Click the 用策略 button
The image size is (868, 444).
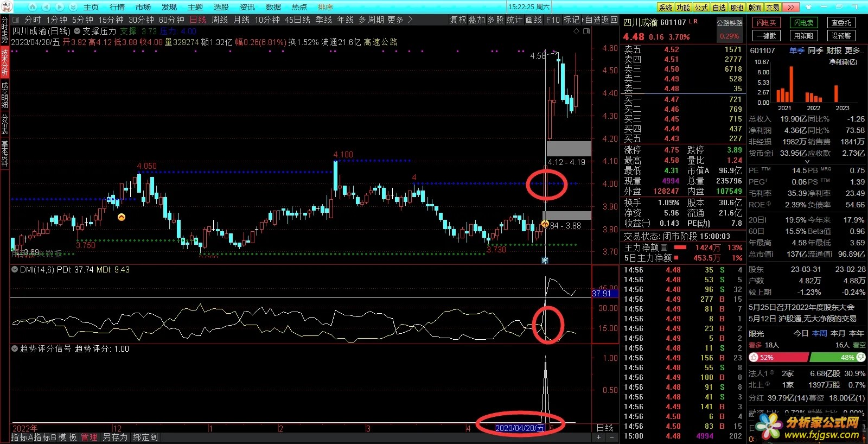pyautogui.click(x=804, y=36)
